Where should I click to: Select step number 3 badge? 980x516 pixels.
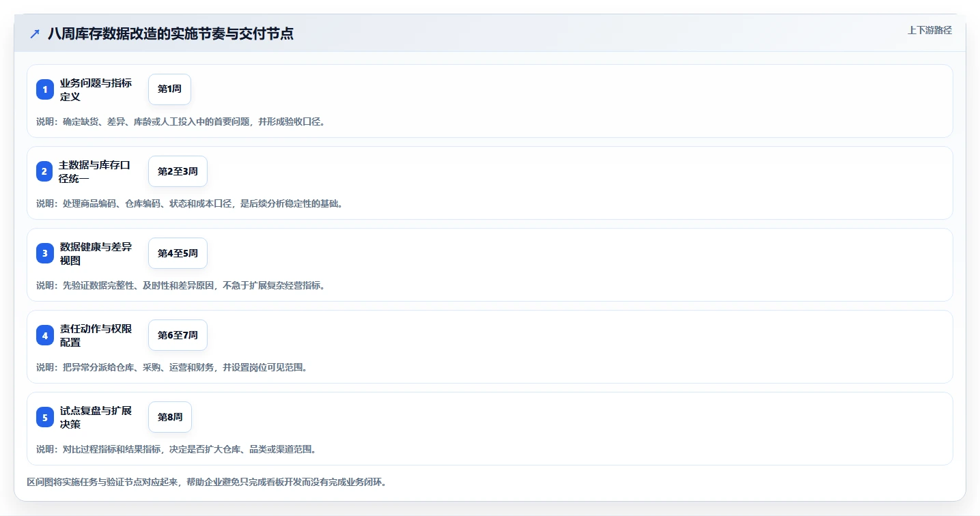tap(45, 253)
